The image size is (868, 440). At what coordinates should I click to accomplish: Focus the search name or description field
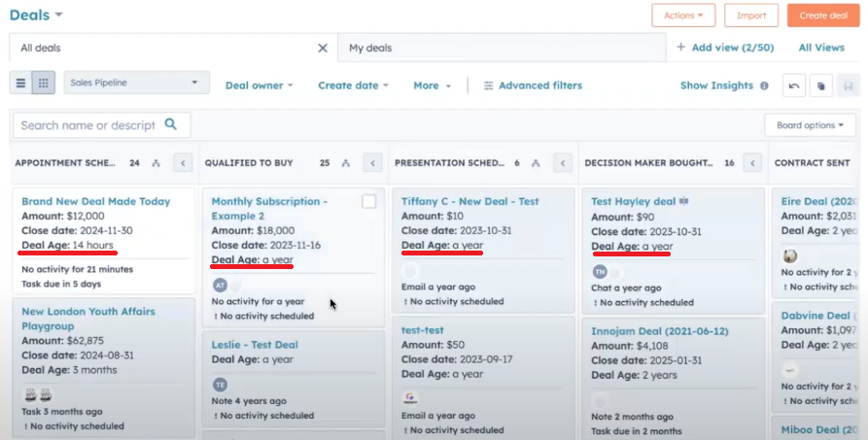pyautogui.click(x=87, y=125)
